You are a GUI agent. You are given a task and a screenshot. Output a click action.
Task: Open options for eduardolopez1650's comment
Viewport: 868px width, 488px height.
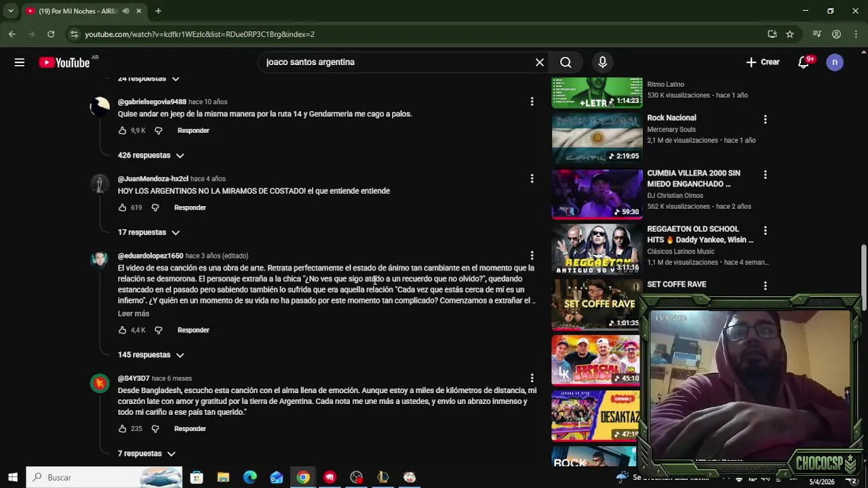[532, 256]
